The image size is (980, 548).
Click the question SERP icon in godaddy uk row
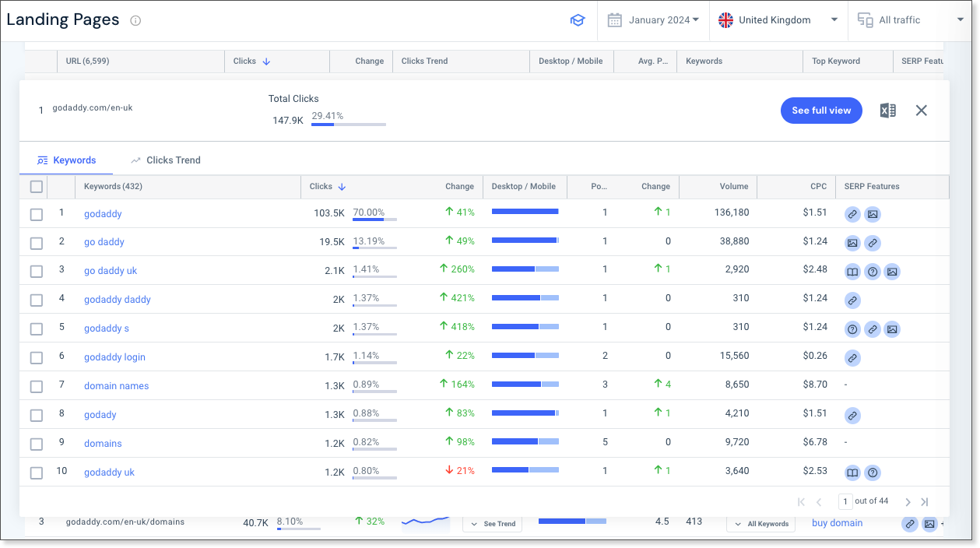coord(873,473)
